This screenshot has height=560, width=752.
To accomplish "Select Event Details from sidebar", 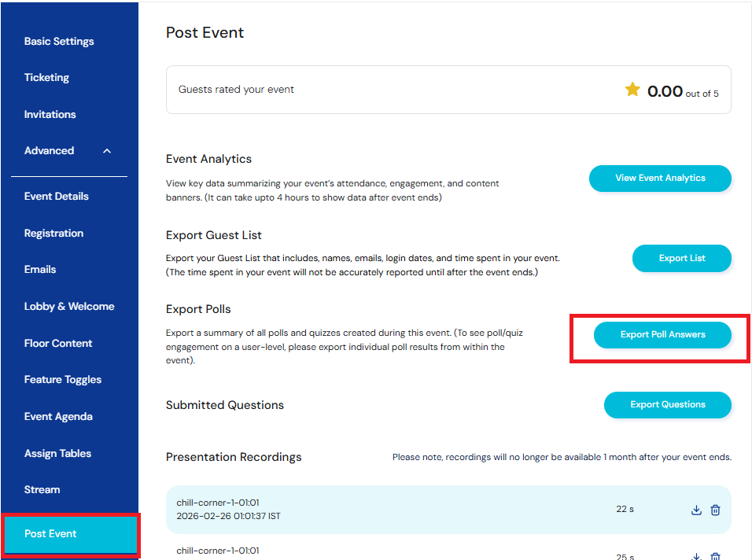I will [56, 196].
